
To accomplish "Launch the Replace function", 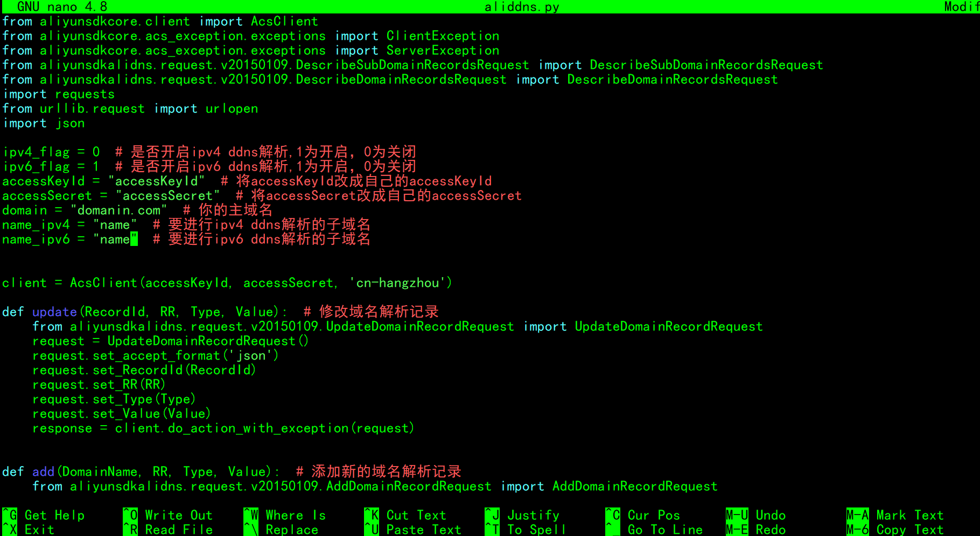I will tap(291, 530).
